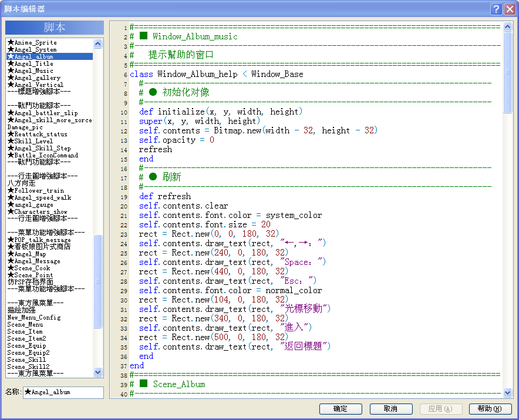Select the ★Characters_show script
The width and height of the screenshot is (519, 420).
coord(50,211)
